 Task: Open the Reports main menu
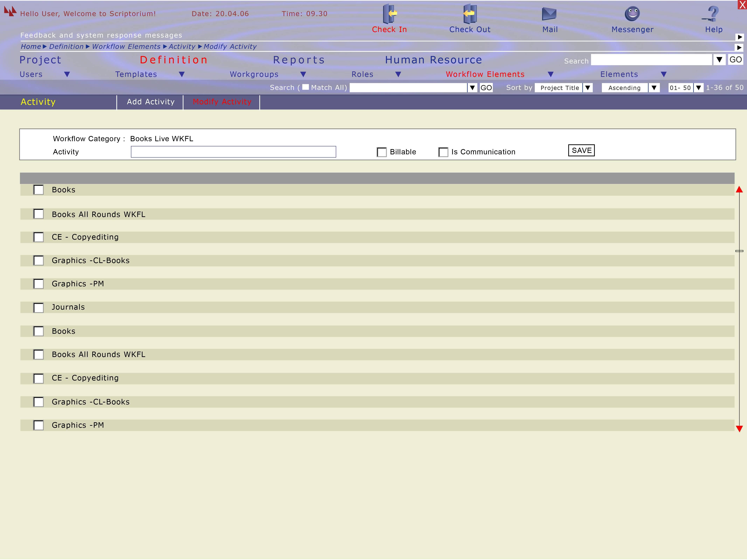pos(299,60)
